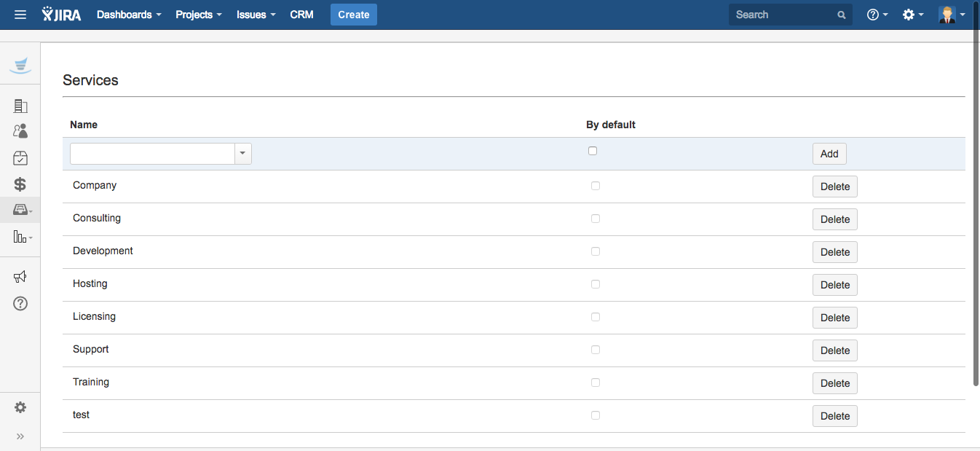Click the Add button for new service

click(829, 154)
